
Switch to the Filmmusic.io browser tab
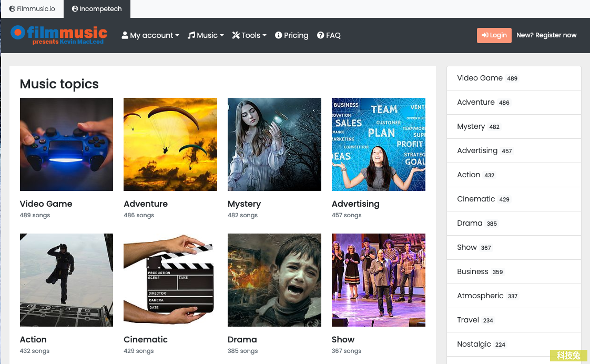32,9
